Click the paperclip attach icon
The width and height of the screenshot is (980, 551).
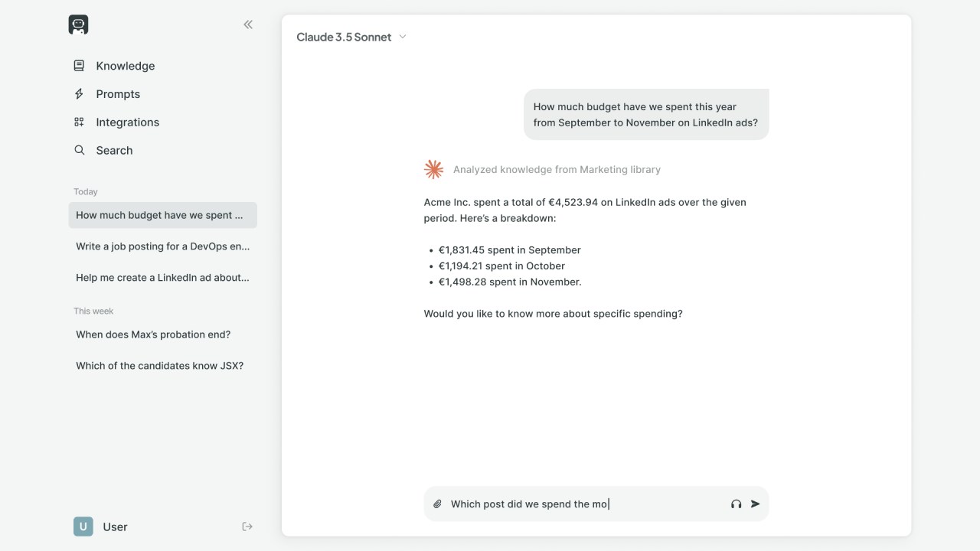click(x=438, y=504)
